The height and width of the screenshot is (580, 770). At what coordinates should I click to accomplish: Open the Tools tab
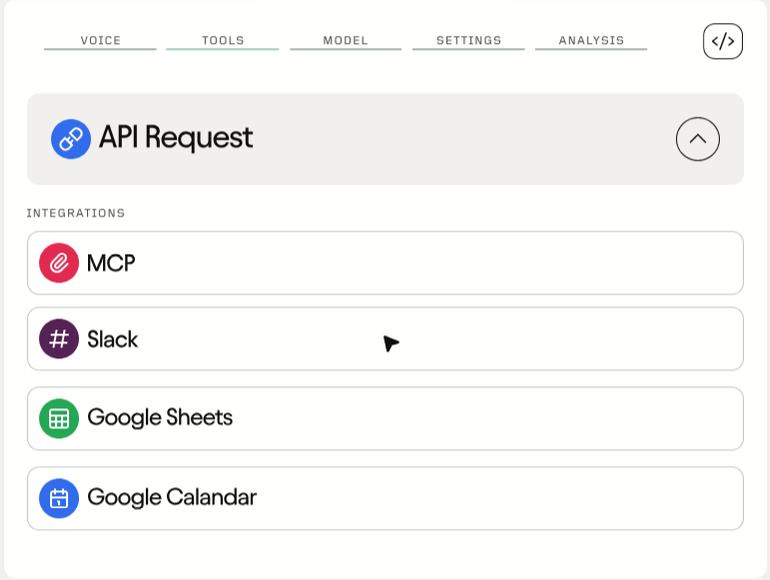pos(222,40)
